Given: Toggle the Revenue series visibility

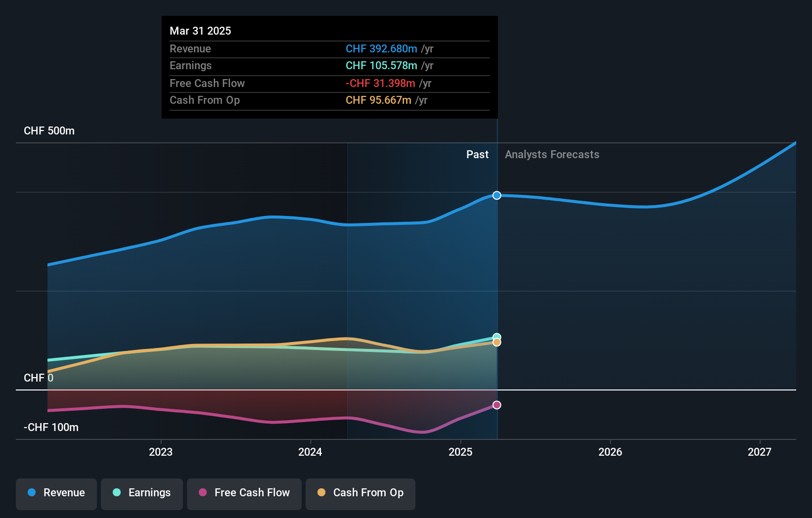Looking at the screenshot, I should coord(56,494).
